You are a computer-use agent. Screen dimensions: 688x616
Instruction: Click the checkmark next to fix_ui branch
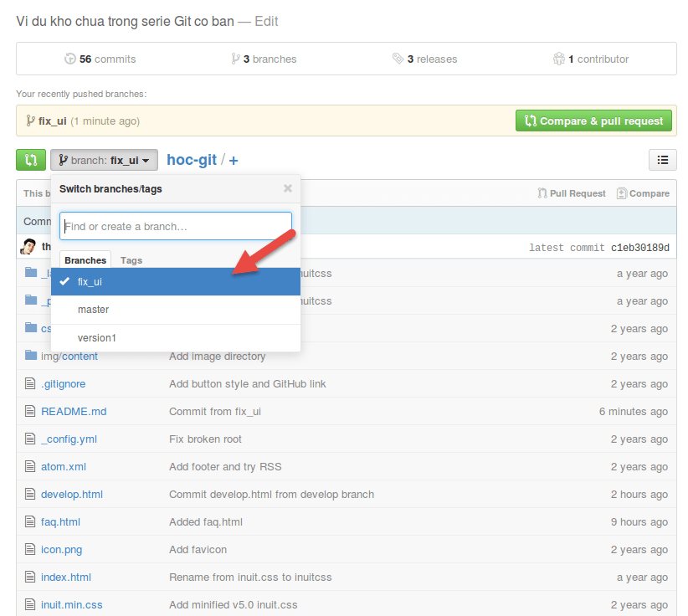64,281
